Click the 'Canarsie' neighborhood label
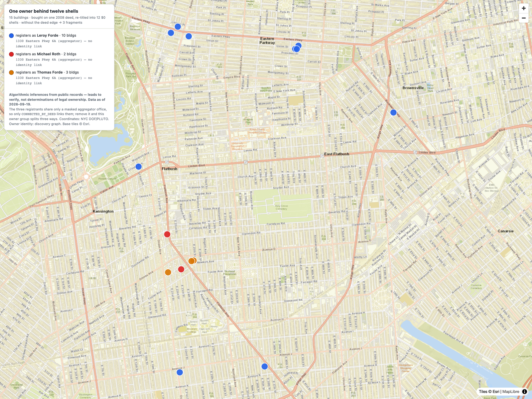The width and height of the screenshot is (532, 399). click(x=505, y=231)
